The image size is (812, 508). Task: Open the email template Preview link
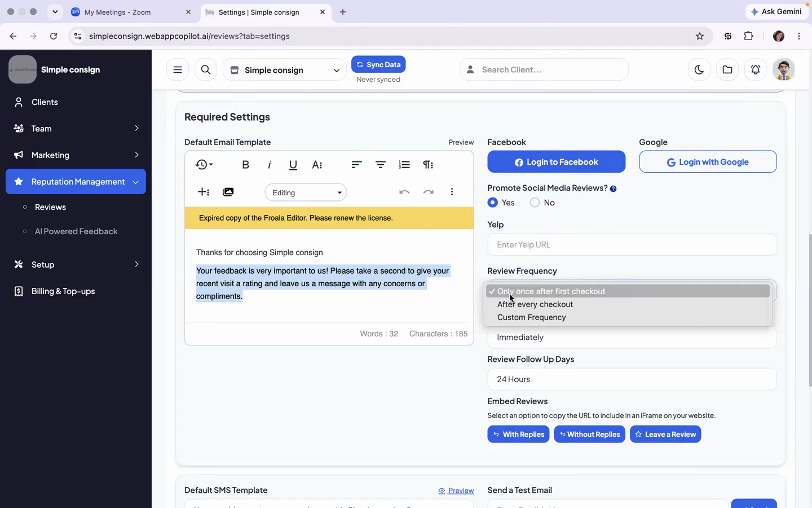tap(461, 142)
